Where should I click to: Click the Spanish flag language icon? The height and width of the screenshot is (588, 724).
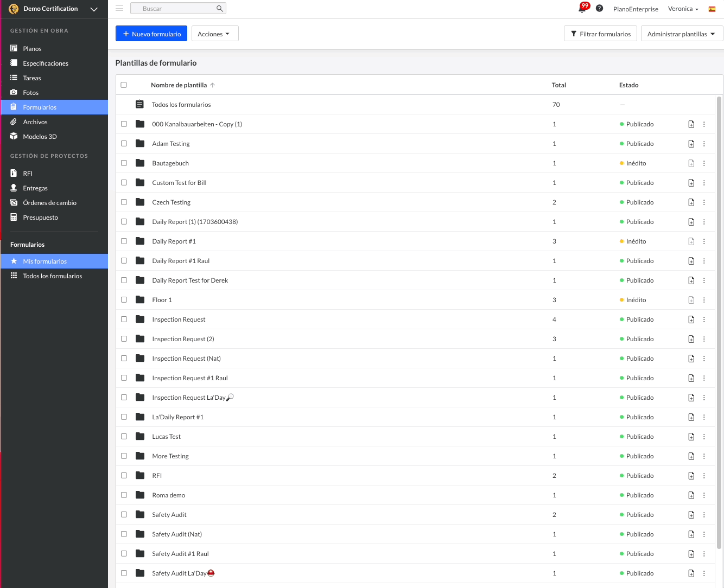point(712,9)
